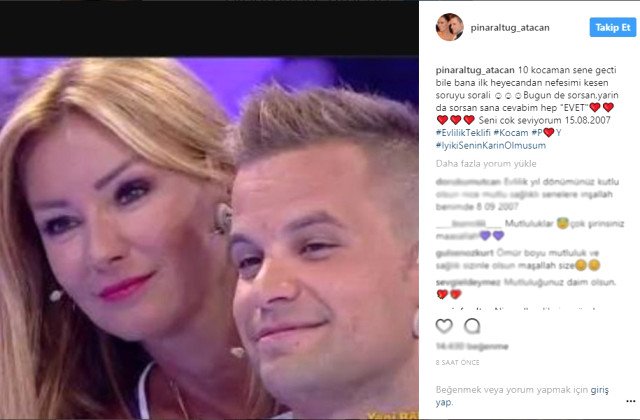Open the sevgieldeymez commenter profile
The height and width of the screenshot is (420, 640).
pos(468,282)
